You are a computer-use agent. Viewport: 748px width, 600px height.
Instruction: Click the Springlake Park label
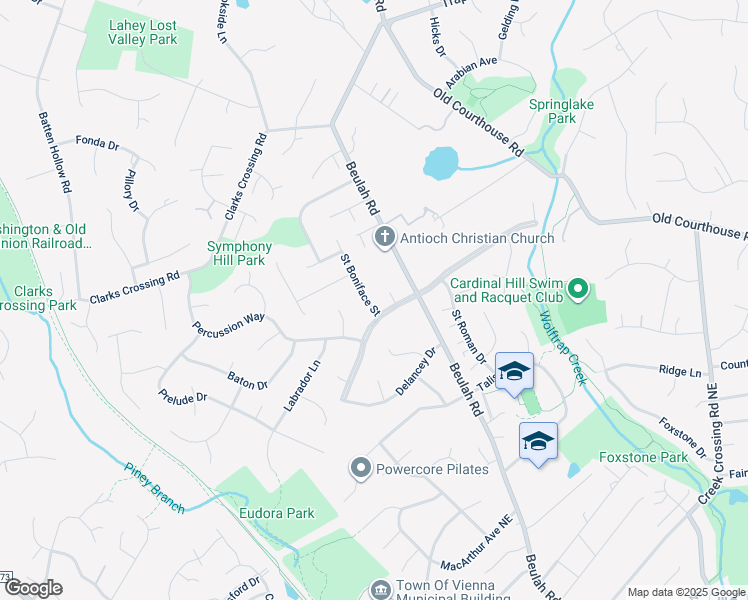(561, 111)
